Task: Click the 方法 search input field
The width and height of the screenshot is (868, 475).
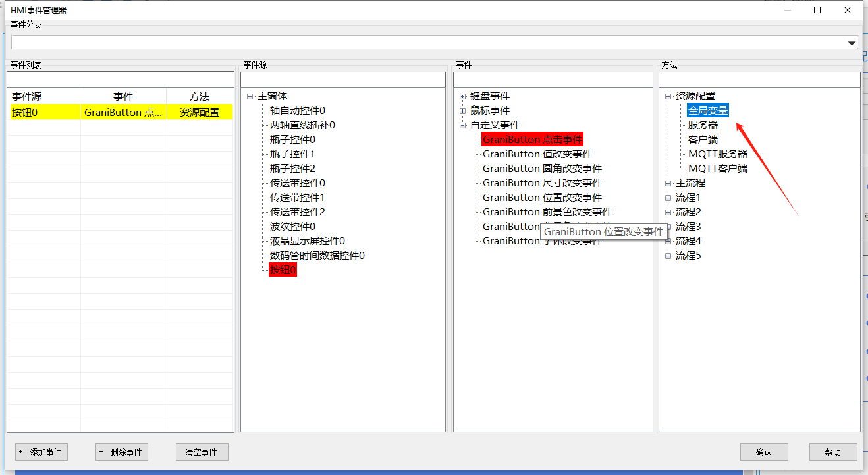Action: (759, 79)
